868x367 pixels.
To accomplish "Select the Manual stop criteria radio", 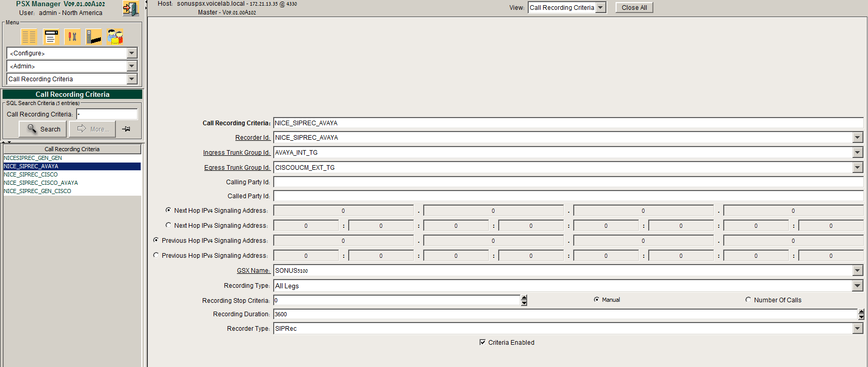I will point(596,300).
